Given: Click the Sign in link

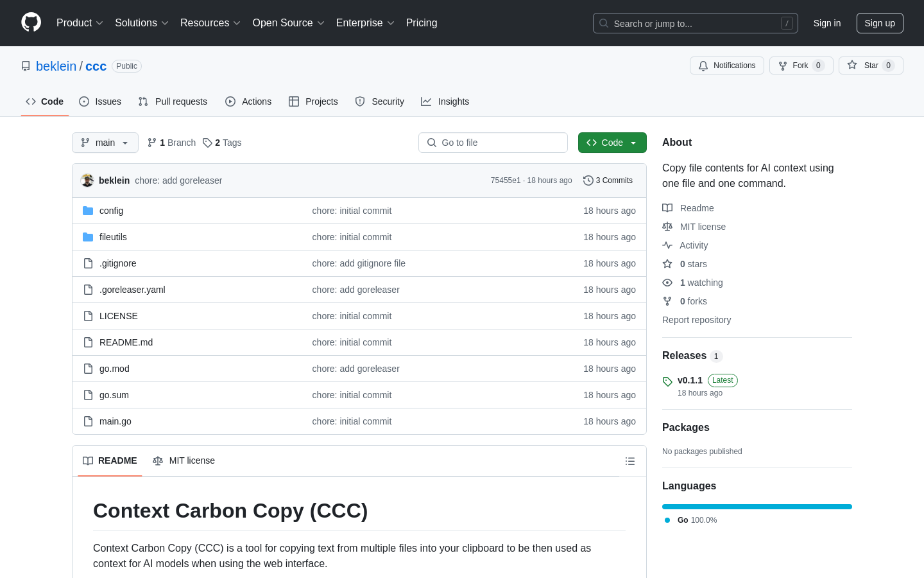Looking at the screenshot, I should [x=827, y=23].
